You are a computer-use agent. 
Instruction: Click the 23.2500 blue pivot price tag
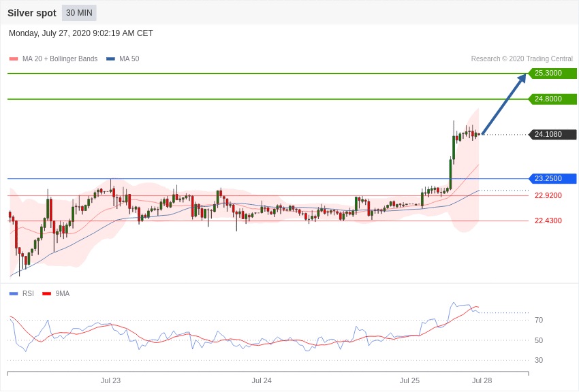point(553,178)
